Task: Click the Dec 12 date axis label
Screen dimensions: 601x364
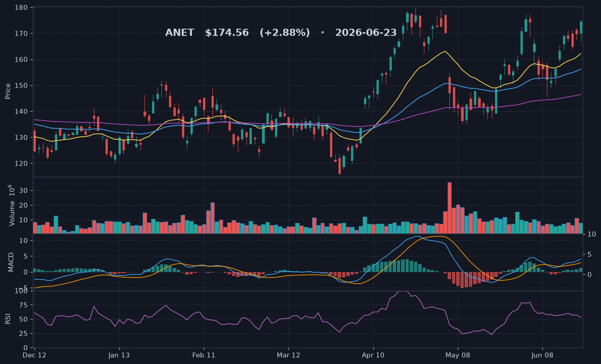Action: pyautogui.click(x=34, y=355)
